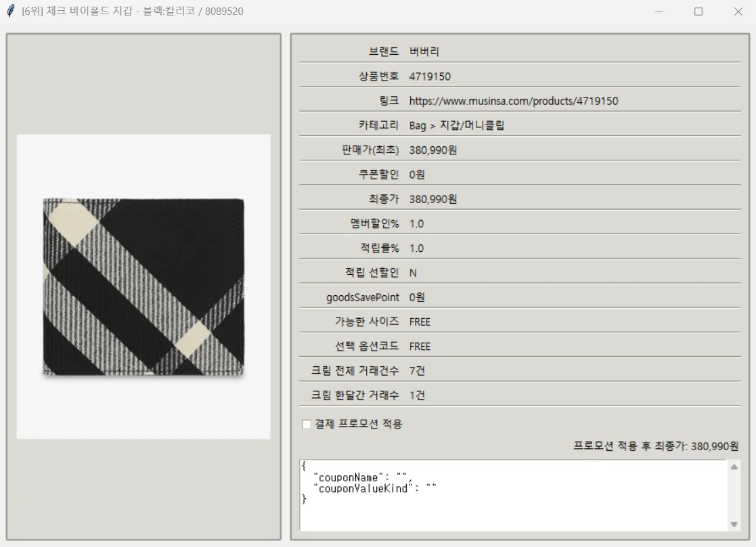Image resolution: width=756 pixels, height=547 pixels.
Task: Click the Python feather icon in the title bar
Action: (x=9, y=12)
